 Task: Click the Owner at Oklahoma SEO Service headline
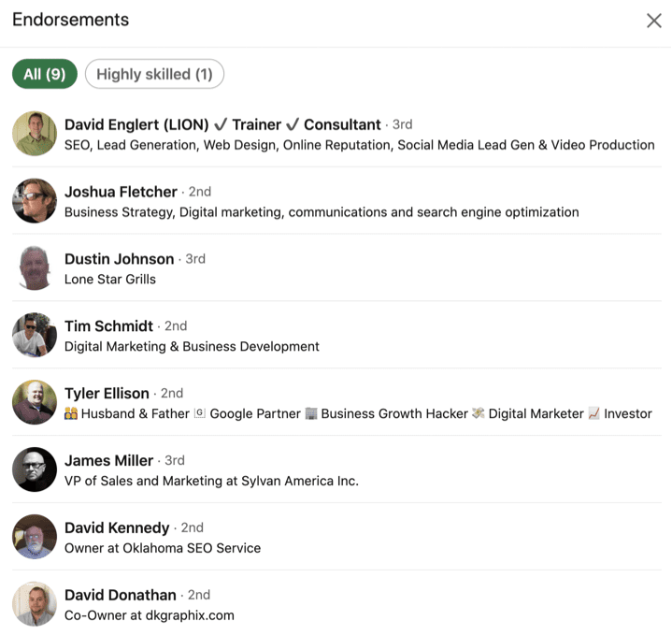pos(163,548)
